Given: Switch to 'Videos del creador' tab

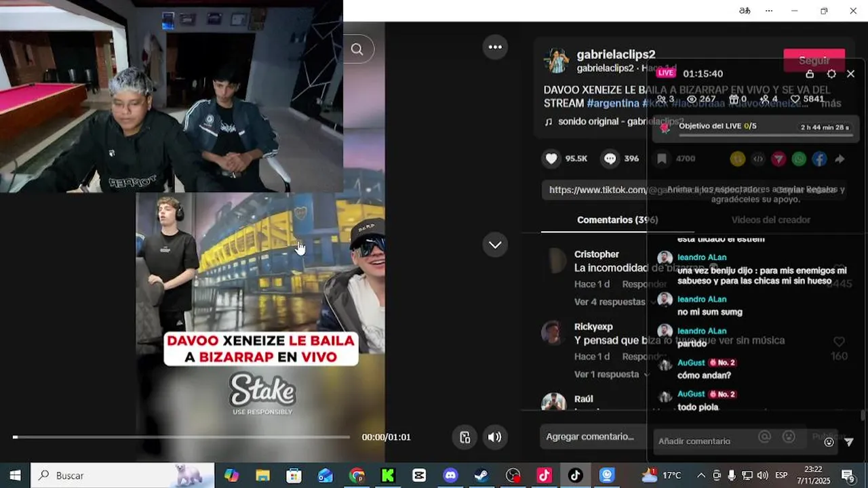Looking at the screenshot, I should [770, 220].
